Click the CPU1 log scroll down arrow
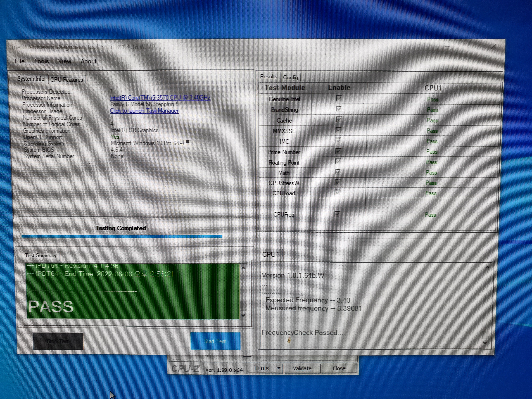This screenshot has width=532, height=399. [485, 343]
